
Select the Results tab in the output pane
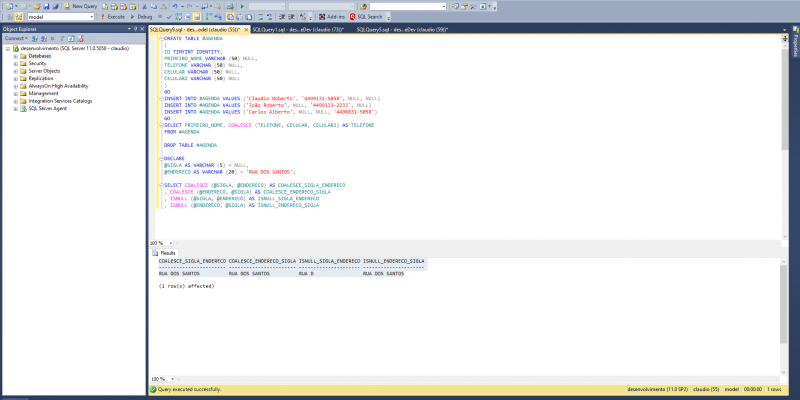coord(167,253)
